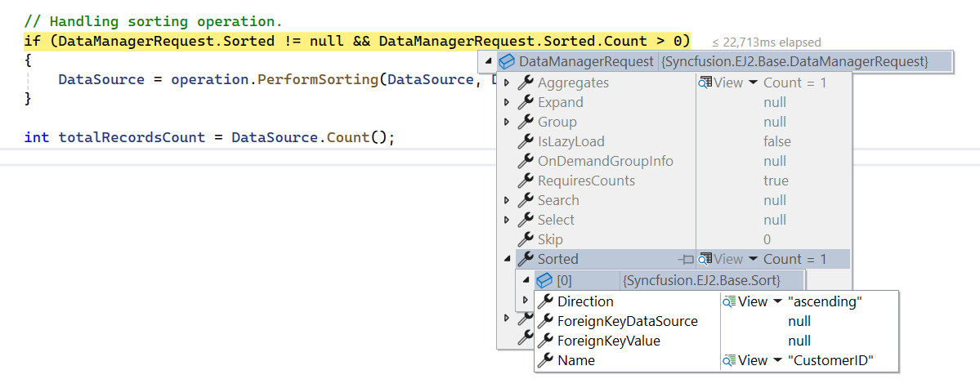Click the wrench icon of Search property
This screenshot has height=388, width=980.
click(526, 201)
